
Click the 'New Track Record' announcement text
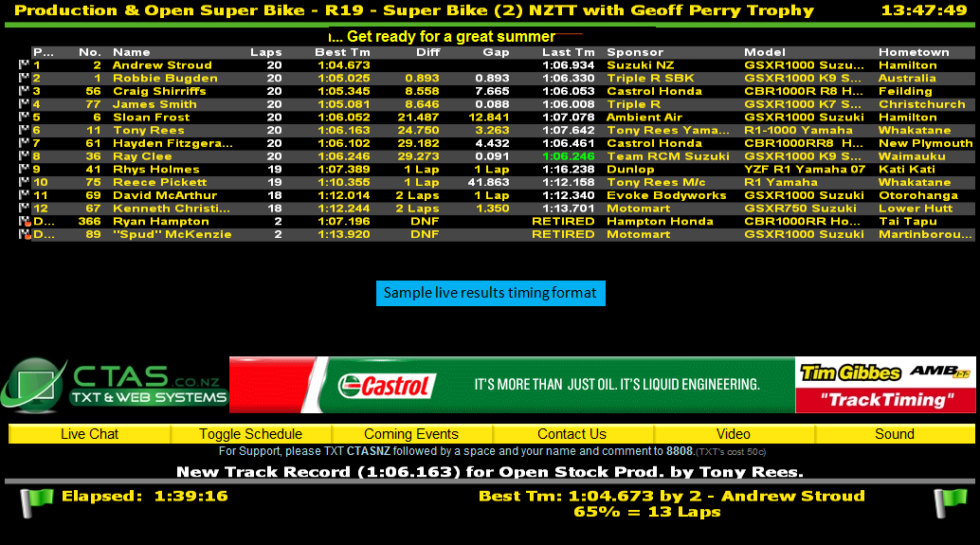(x=490, y=472)
